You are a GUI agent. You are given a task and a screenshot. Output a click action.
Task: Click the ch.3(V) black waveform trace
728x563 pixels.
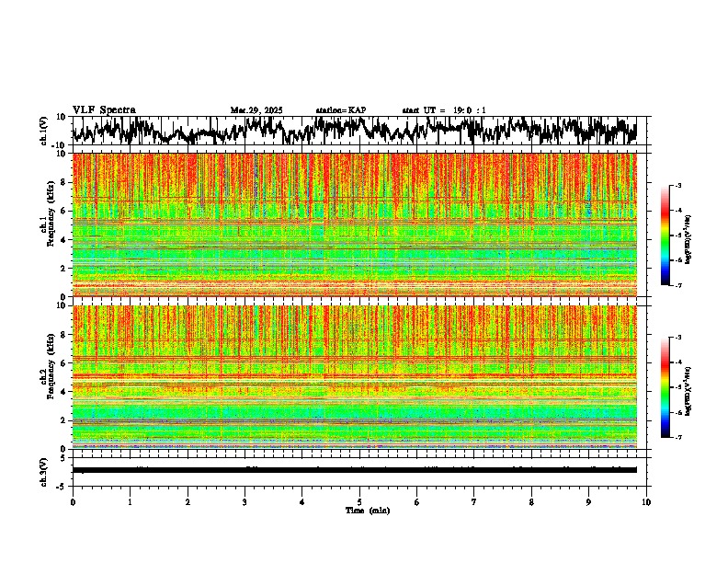355,470
